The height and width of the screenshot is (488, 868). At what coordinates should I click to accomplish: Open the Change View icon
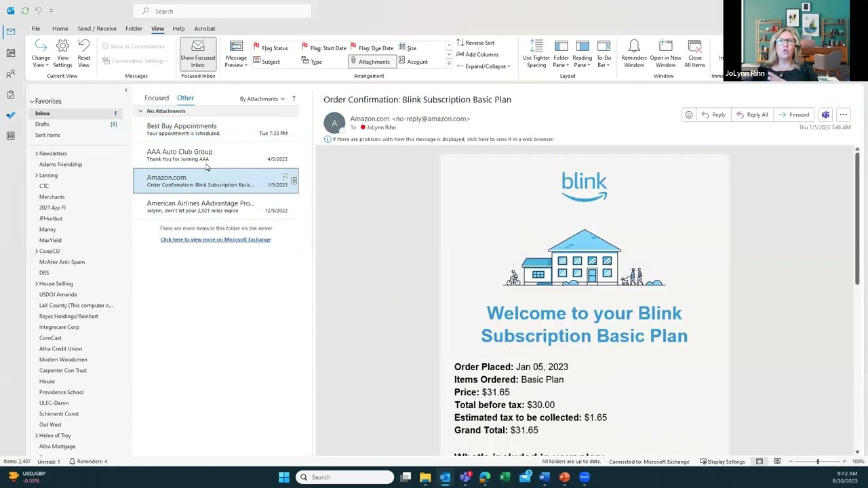click(41, 54)
